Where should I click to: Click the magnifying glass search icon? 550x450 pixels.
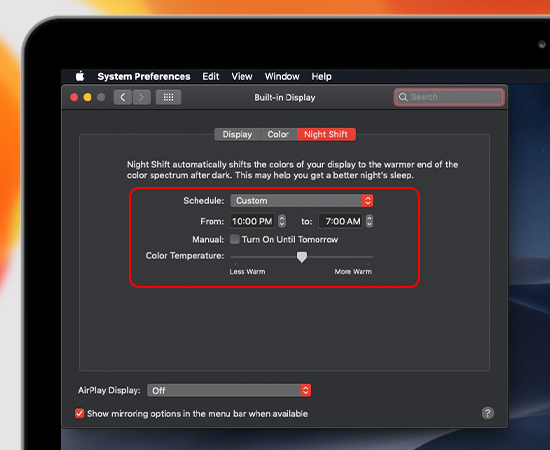coord(403,97)
